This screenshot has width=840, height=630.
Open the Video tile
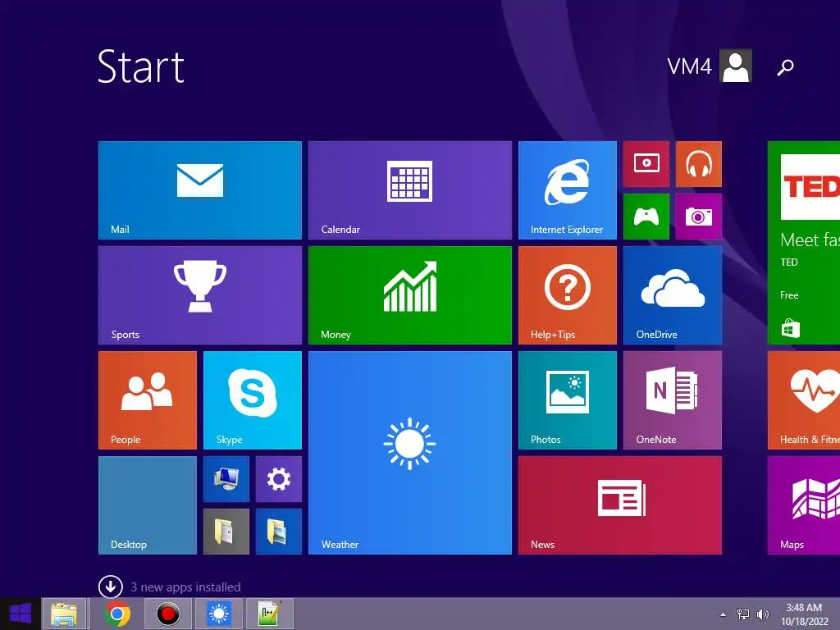(x=646, y=164)
